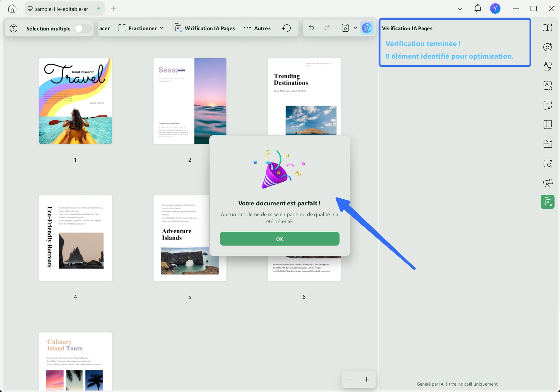
Task: Undo the last action
Action: click(311, 28)
